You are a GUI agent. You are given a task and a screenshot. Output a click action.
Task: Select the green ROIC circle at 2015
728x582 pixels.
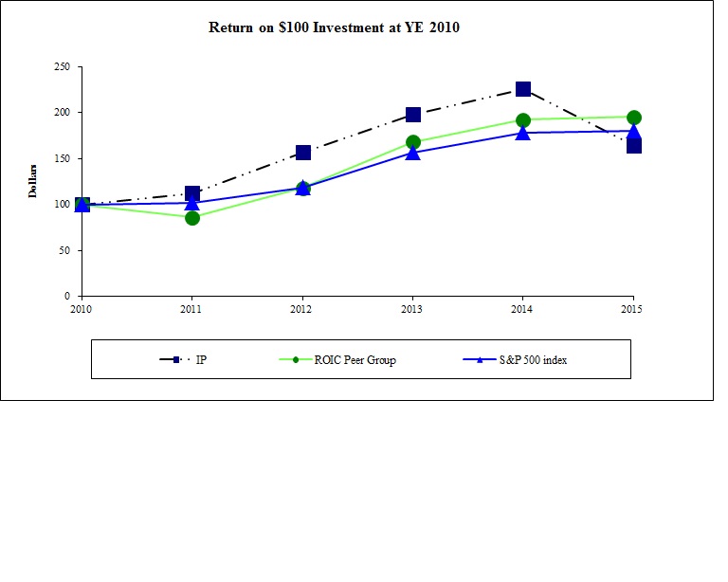click(x=633, y=118)
